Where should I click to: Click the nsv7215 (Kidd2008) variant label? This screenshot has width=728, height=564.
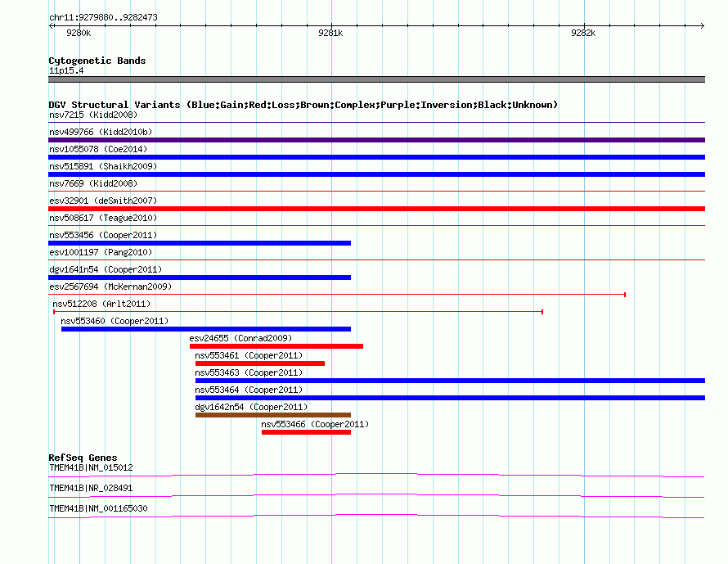pyautogui.click(x=93, y=115)
